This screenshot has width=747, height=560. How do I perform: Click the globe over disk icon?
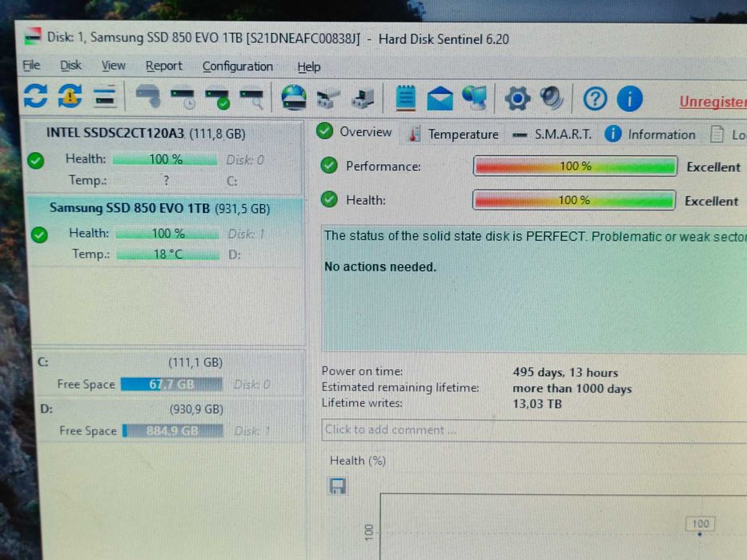(x=294, y=98)
